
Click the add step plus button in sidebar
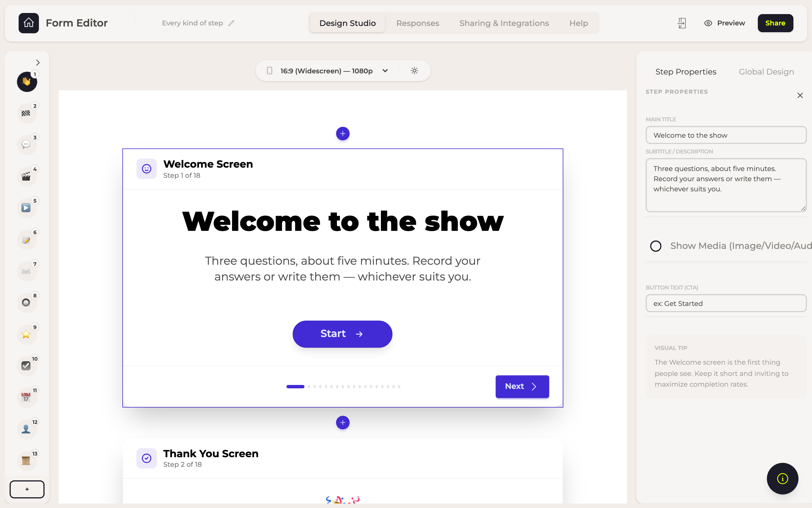pyautogui.click(x=27, y=489)
